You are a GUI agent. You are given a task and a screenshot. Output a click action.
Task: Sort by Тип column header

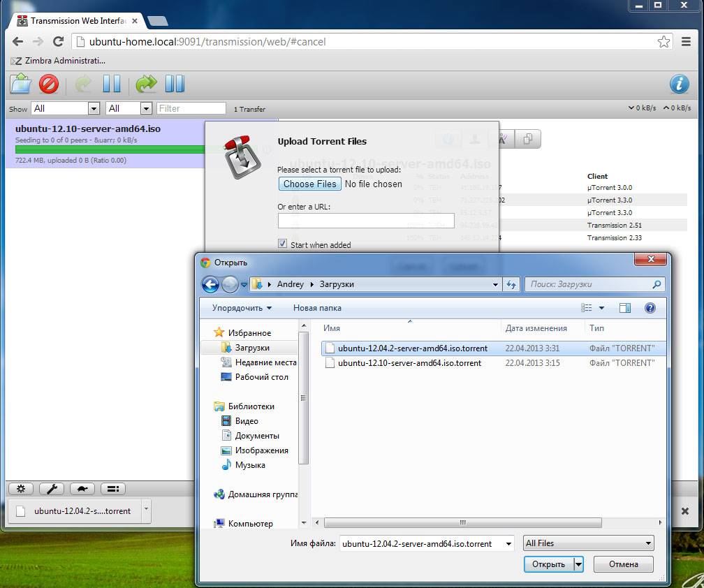tap(596, 328)
